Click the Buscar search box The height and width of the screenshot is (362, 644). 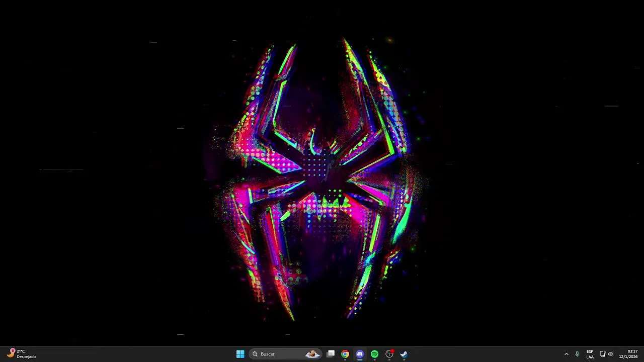click(286, 354)
